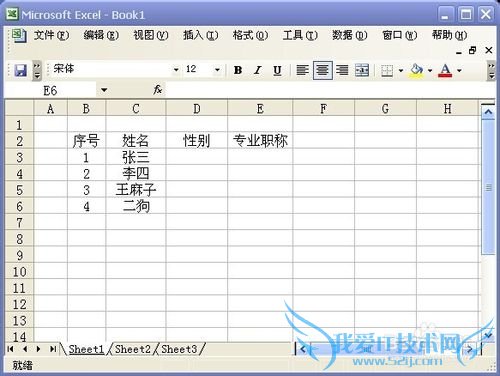Open the 视图(V) menu
The image size is (500, 376).
click(x=151, y=35)
